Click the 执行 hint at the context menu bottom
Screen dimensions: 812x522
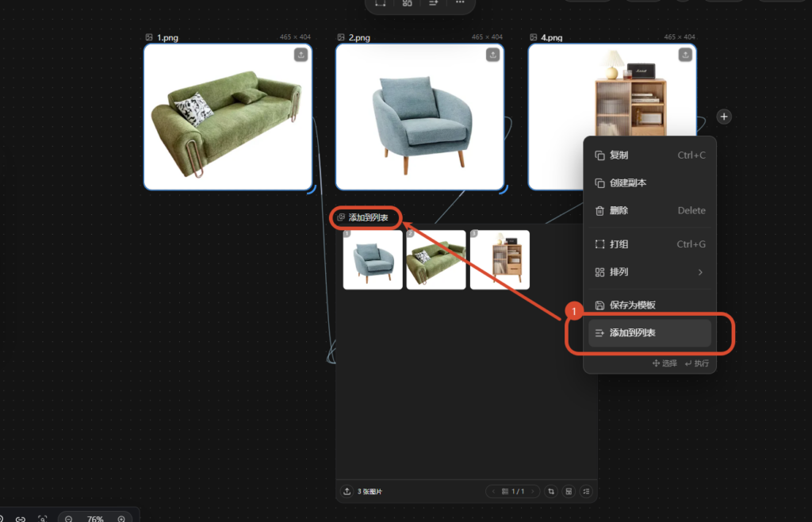pyautogui.click(x=697, y=363)
